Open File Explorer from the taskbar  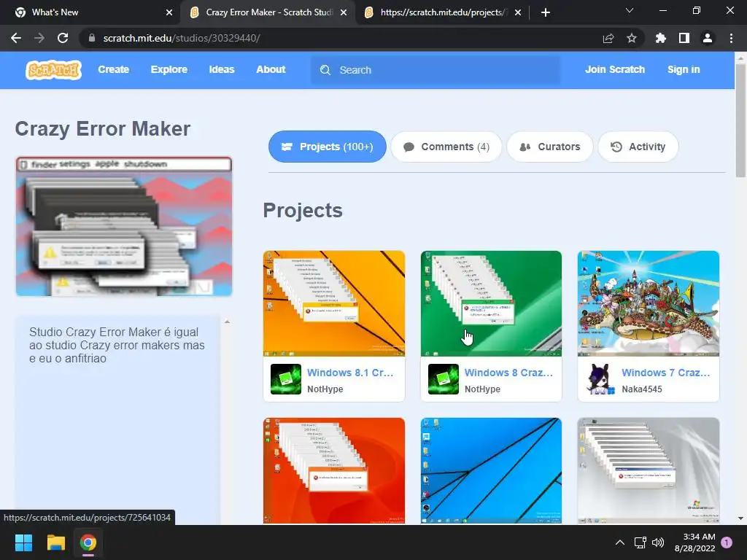(55, 542)
